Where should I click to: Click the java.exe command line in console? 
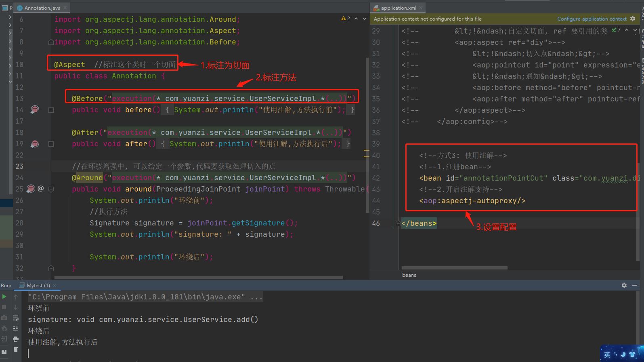(145, 297)
